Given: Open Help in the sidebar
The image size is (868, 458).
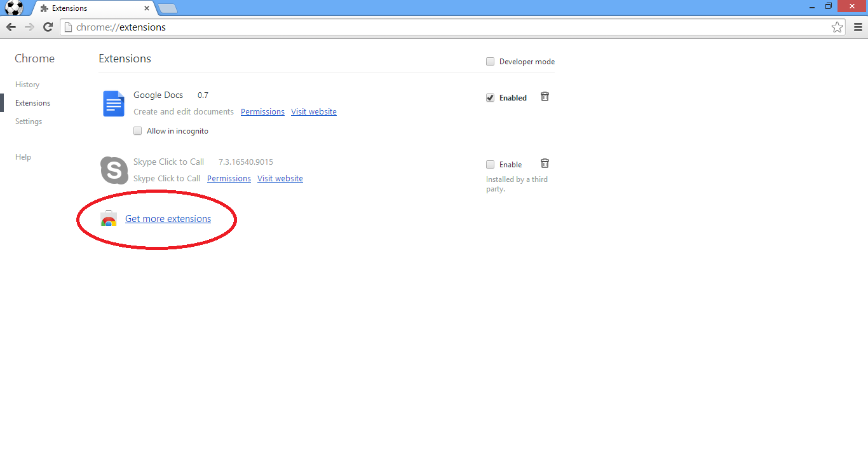Looking at the screenshot, I should (23, 157).
